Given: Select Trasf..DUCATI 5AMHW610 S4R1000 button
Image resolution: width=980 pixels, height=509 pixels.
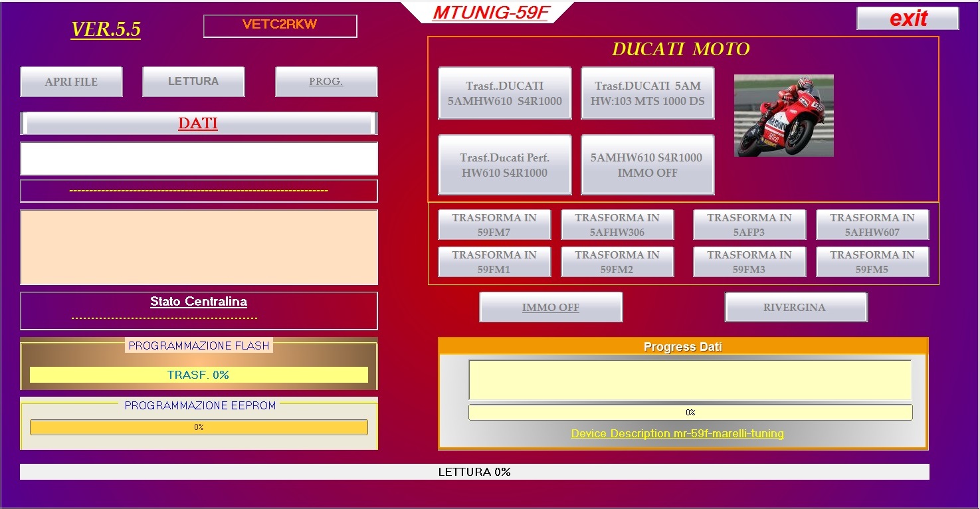Looking at the screenshot, I should [505, 93].
